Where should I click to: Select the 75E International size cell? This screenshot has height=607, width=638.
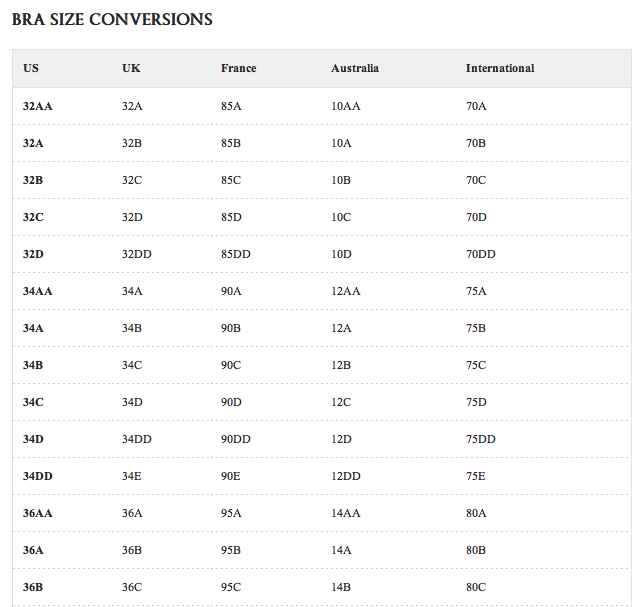click(x=475, y=476)
